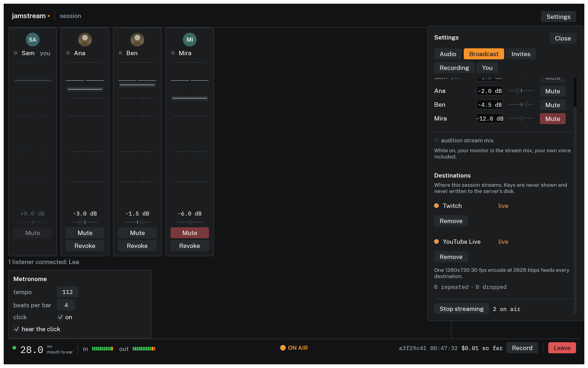Screen dimensions: 588x368
Task: Click the output level meter
Action: coord(144,349)
